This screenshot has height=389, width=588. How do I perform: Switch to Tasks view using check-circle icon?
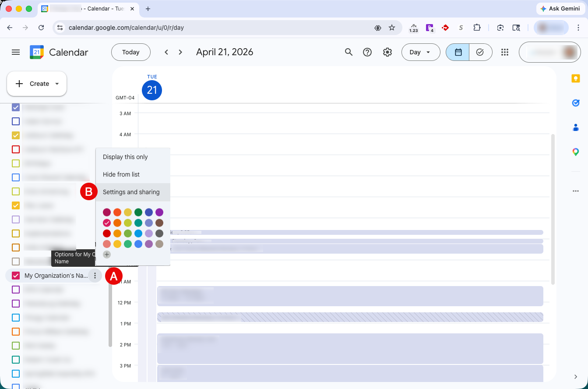(x=480, y=52)
